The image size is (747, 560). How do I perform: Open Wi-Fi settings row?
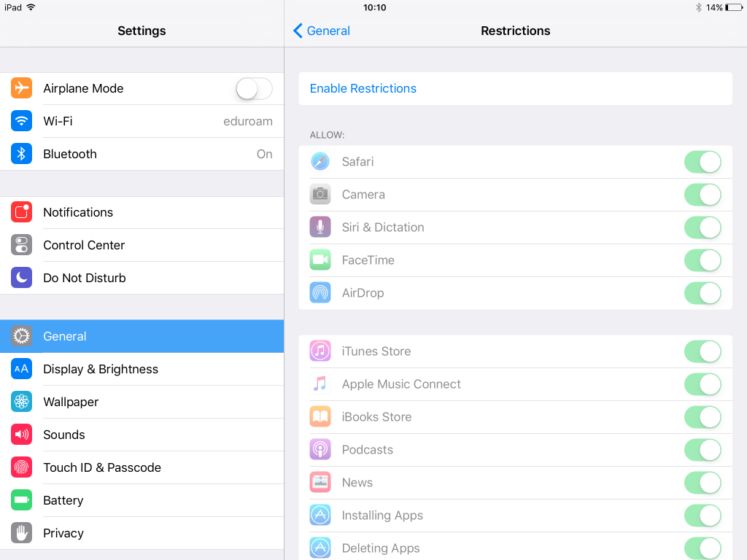coord(142,121)
